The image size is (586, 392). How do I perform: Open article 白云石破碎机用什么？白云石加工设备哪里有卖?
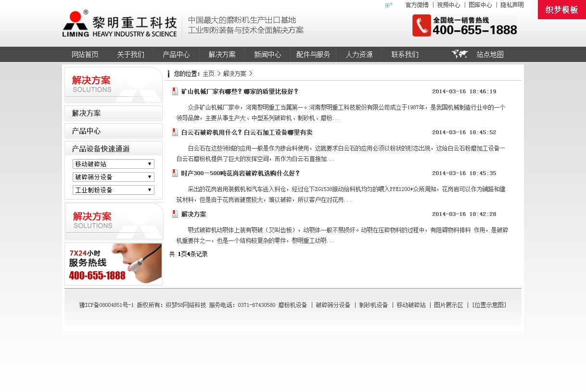click(247, 132)
